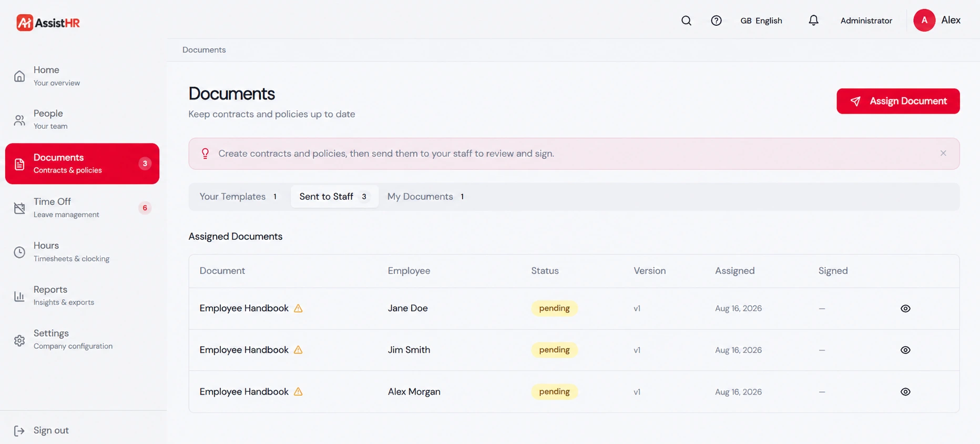Viewport: 980px width, 444px height.
Task: Click warning icon beside Jane Doe's Employee Handbook
Action: 298,308
